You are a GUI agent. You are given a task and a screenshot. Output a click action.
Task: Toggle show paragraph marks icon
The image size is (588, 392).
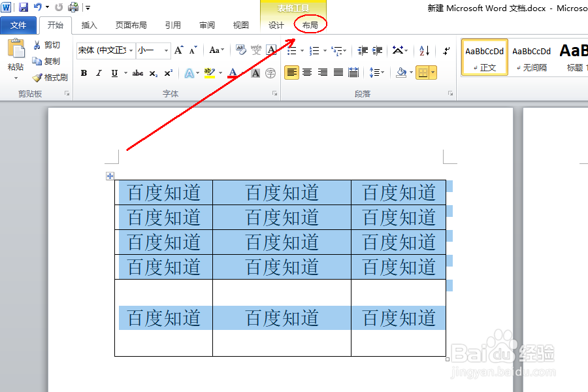(446, 50)
